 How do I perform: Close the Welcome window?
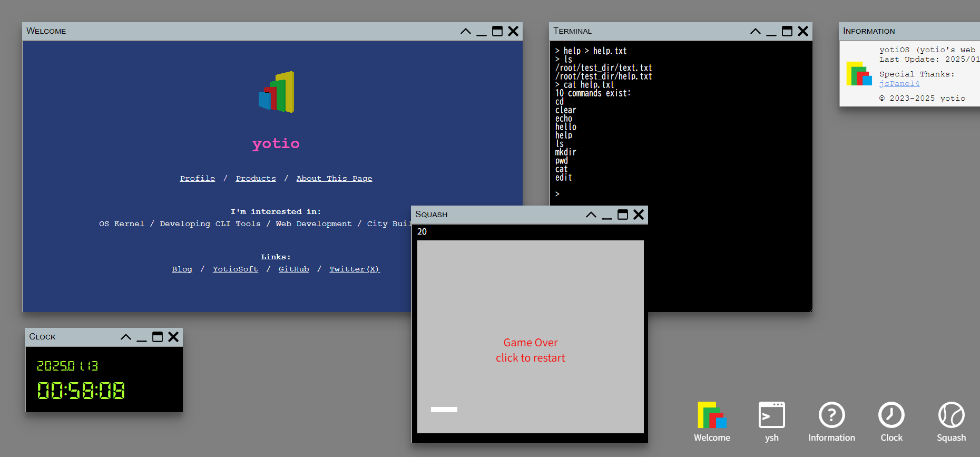point(513,31)
